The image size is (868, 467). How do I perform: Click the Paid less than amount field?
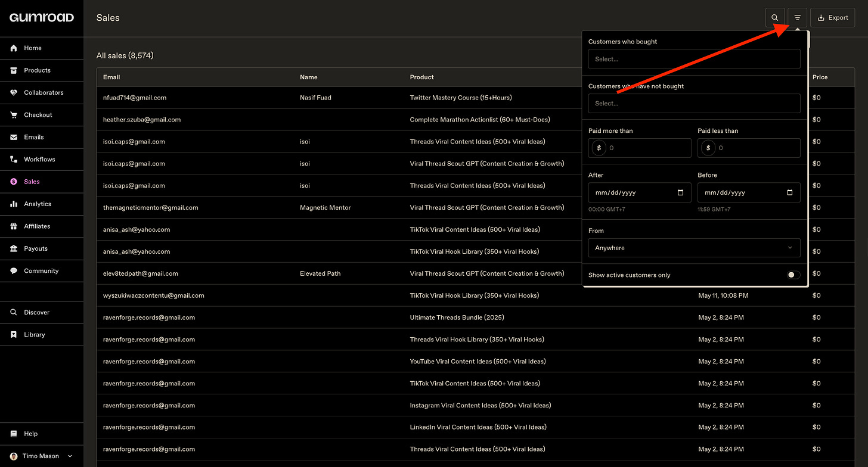pos(749,148)
